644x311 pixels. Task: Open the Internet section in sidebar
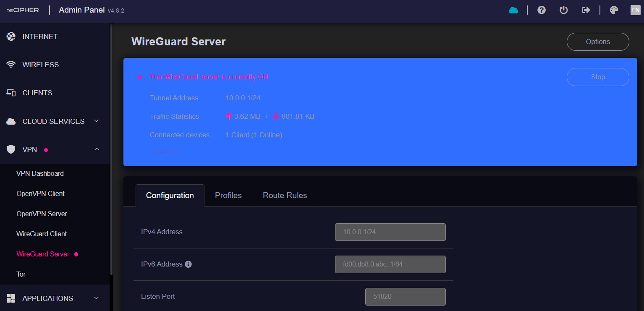pyautogui.click(x=40, y=37)
